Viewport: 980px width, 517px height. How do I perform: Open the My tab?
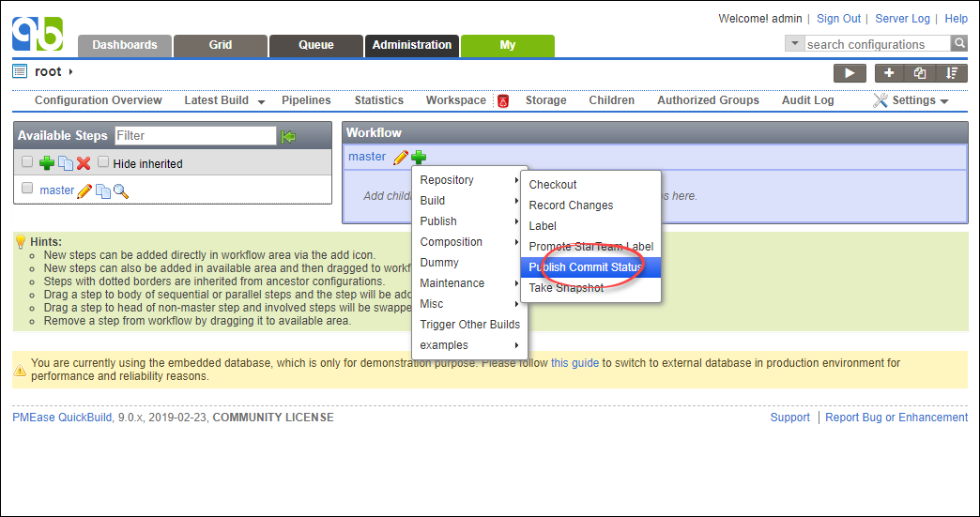(x=508, y=46)
